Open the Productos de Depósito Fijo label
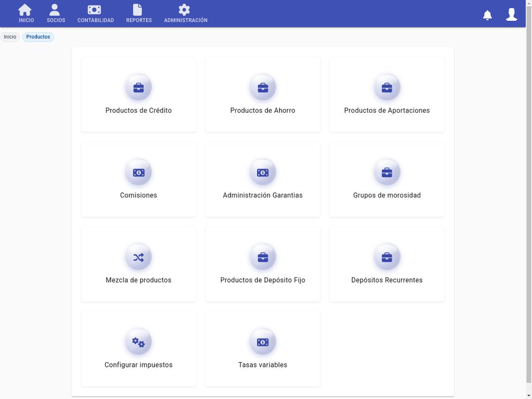532x399 pixels. coord(262,280)
